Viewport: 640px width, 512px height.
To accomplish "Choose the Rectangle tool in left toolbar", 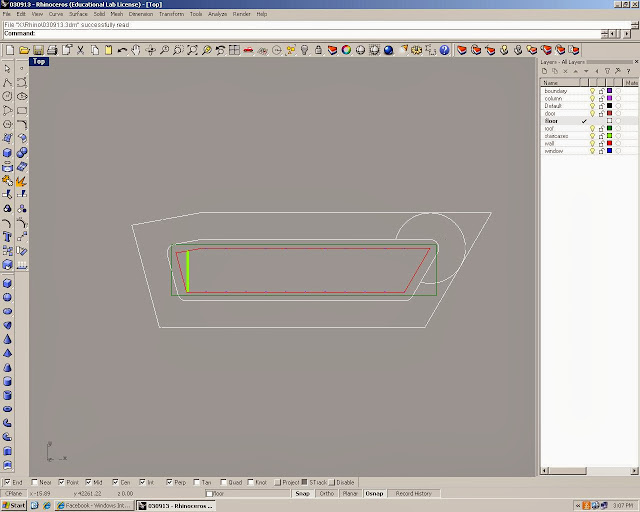I will [x=22, y=111].
